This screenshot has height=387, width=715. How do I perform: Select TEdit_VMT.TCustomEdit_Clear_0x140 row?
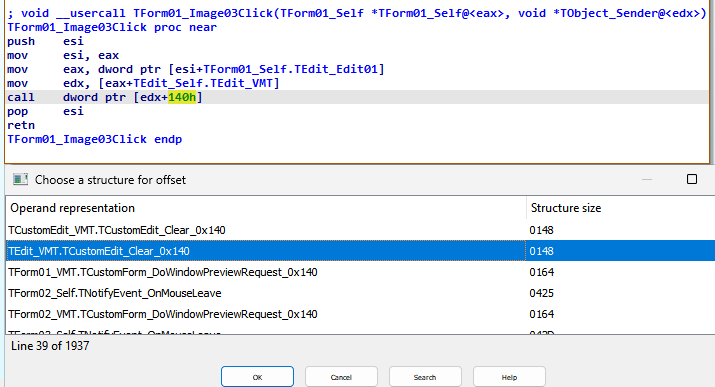tap(360, 251)
